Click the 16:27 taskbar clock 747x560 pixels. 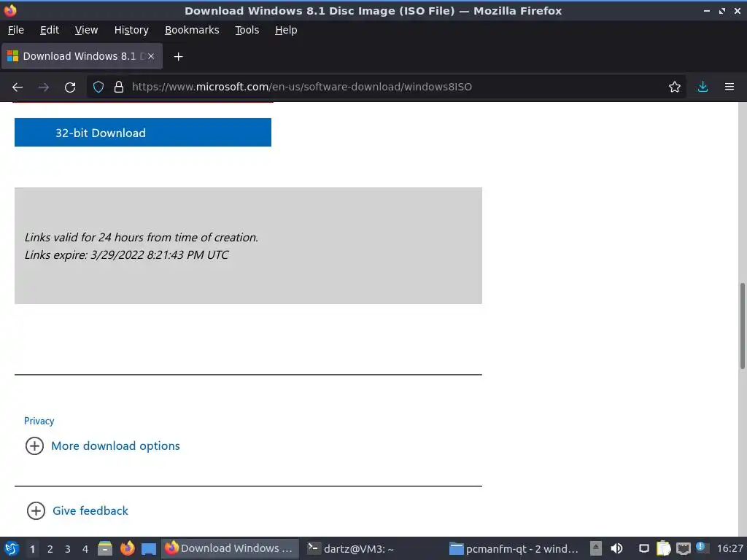click(729, 548)
